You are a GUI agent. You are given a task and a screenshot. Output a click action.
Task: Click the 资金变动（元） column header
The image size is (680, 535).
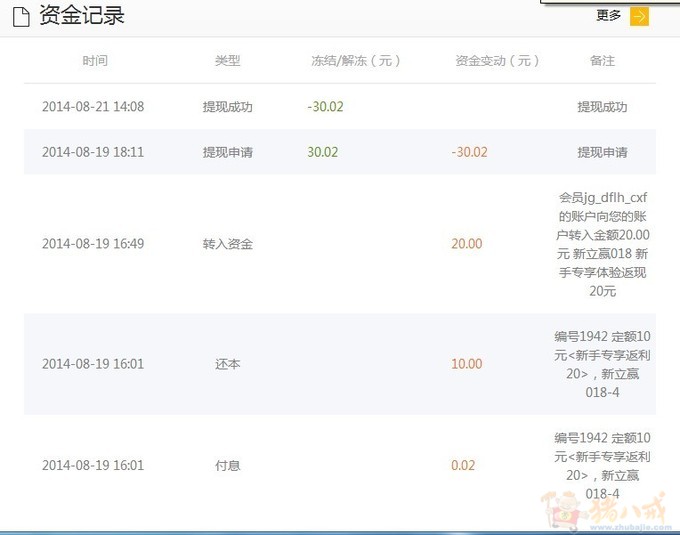497,61
